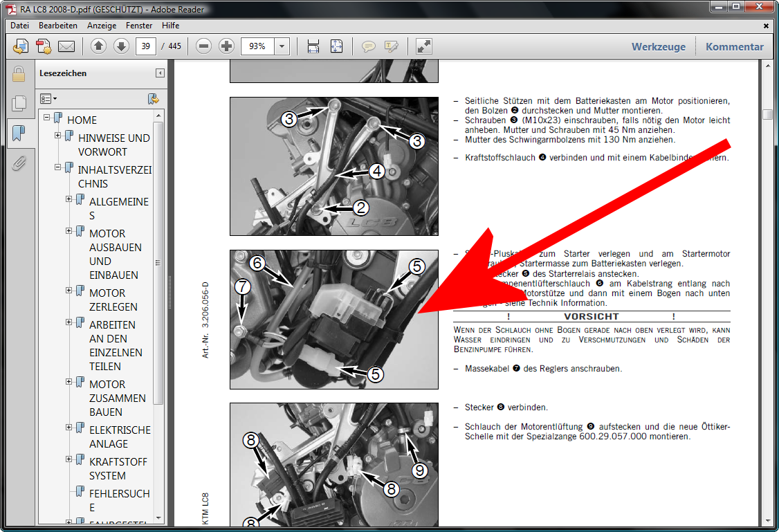779x532 pixels.
Task: Open the Kommentar pane
Action: (x=734, y=47)
